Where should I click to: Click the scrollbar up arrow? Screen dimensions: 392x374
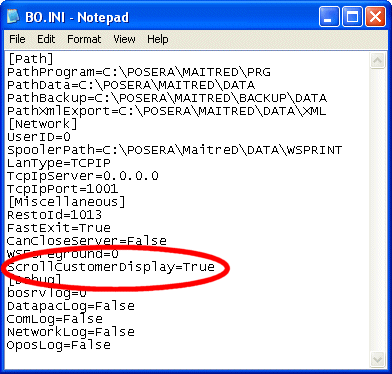click(377, 61)
